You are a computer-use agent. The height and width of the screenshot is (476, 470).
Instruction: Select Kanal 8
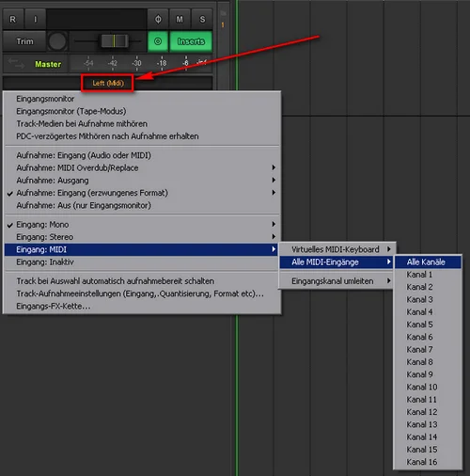428,362
